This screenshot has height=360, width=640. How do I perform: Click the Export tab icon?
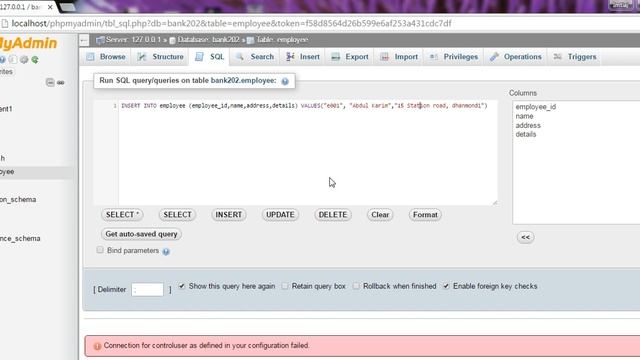click(336, 57)
